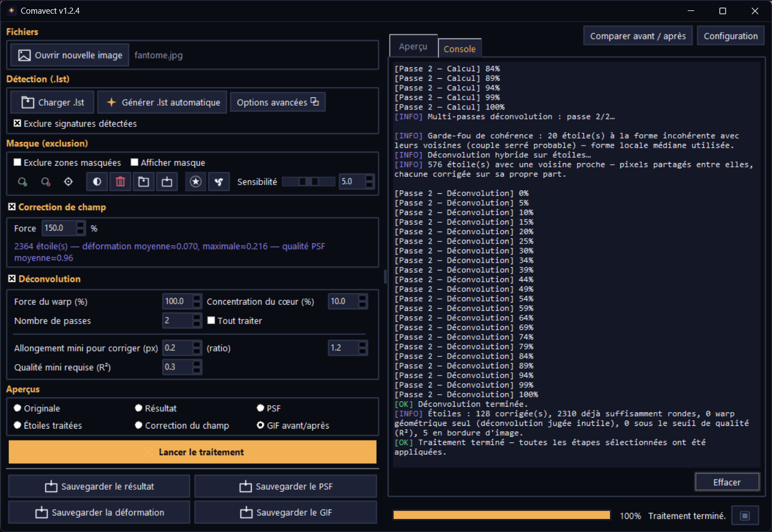Uncheck the Déconvolution section checkbox

coord(12,279)
